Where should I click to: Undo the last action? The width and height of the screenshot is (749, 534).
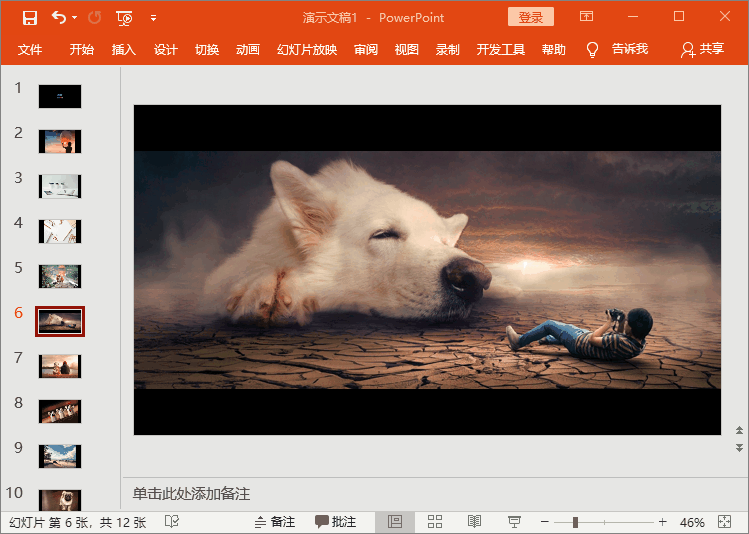(59, 18)
